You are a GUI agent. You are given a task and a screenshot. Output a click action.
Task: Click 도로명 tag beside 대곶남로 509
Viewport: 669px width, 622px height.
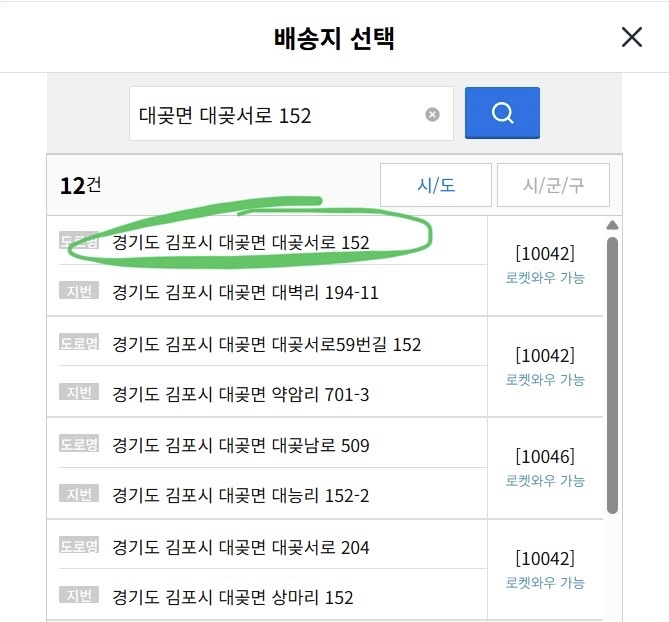[79, 445]
